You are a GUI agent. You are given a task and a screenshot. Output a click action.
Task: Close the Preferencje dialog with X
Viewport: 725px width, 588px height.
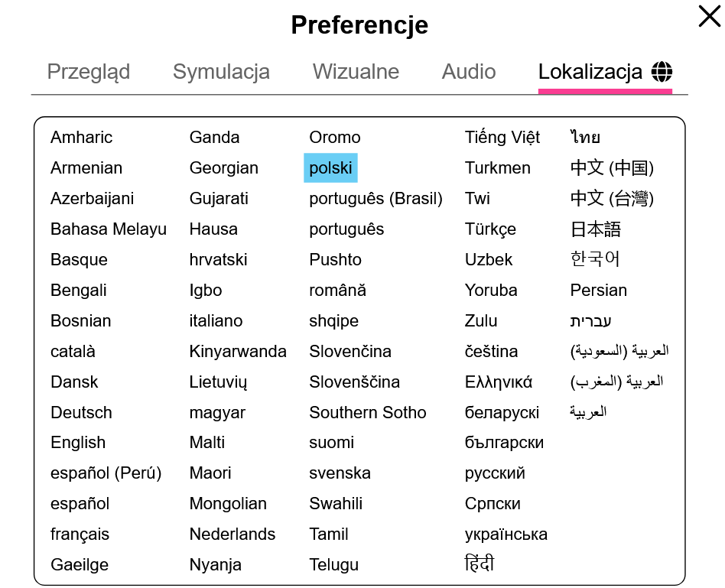click(x=709, y=17)
